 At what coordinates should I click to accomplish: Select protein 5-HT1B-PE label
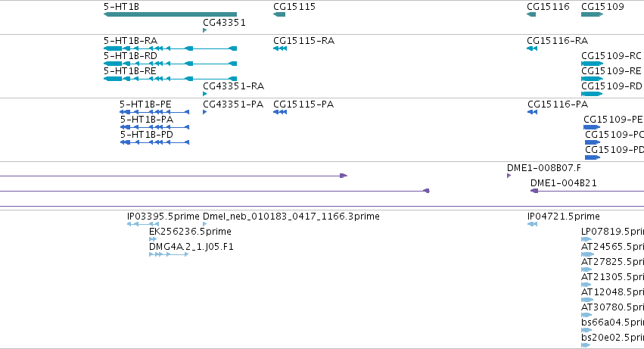[x=145, y=104]
